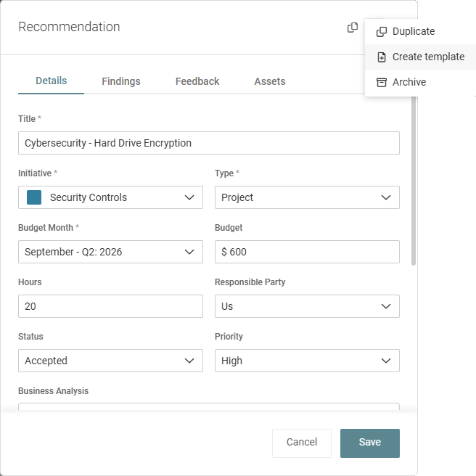Expand the Type dropdown showing Project
The width and height of the screenshot is (476, 476).
click(307, 197)
